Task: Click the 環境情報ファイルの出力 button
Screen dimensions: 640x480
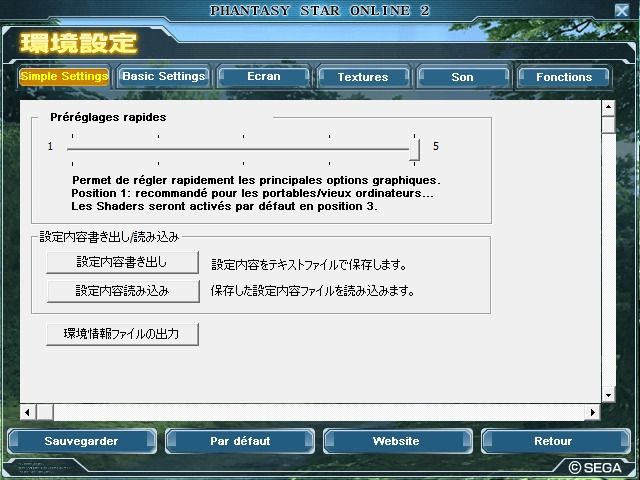Action: (122, 334)
